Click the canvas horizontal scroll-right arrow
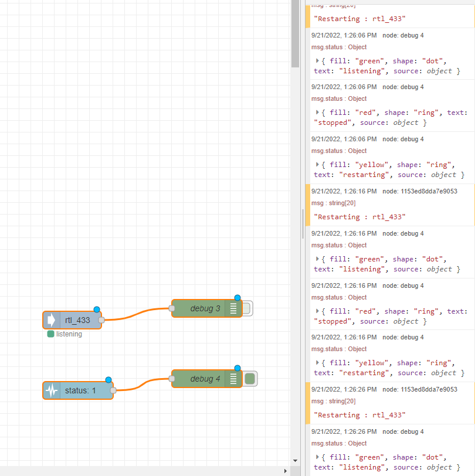The image size is (475, 476). [x=285, y=471]
